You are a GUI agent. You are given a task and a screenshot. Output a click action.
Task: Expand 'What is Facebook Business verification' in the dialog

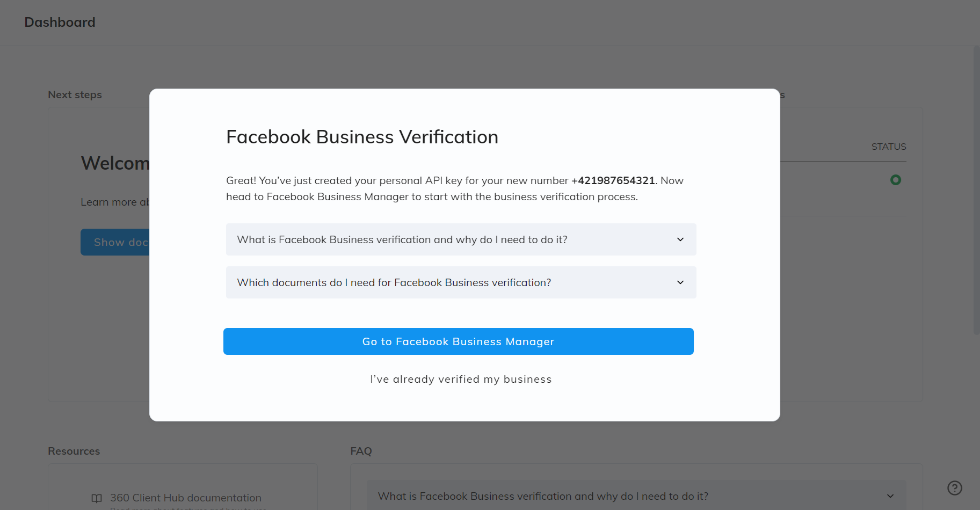tap(402, 239)
